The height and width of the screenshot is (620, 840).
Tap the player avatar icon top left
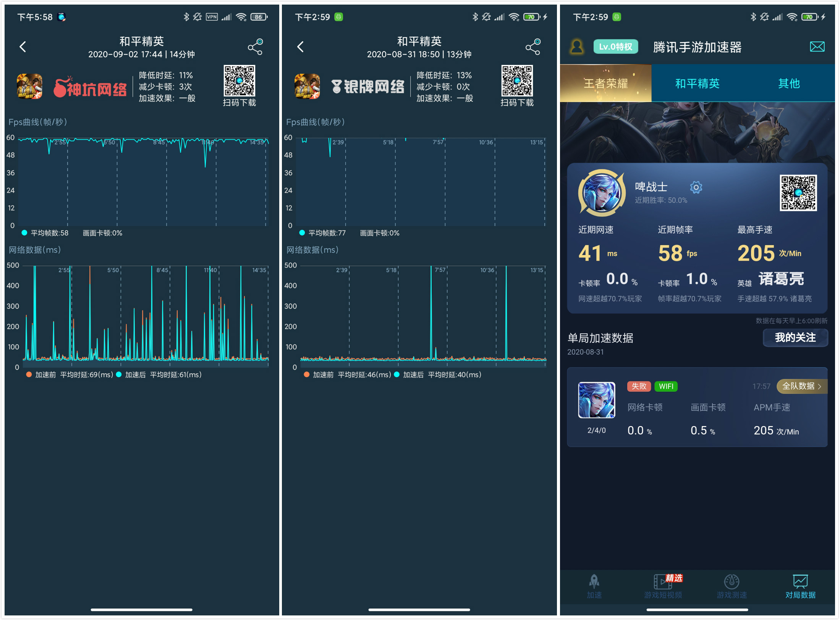coord(577,47)
